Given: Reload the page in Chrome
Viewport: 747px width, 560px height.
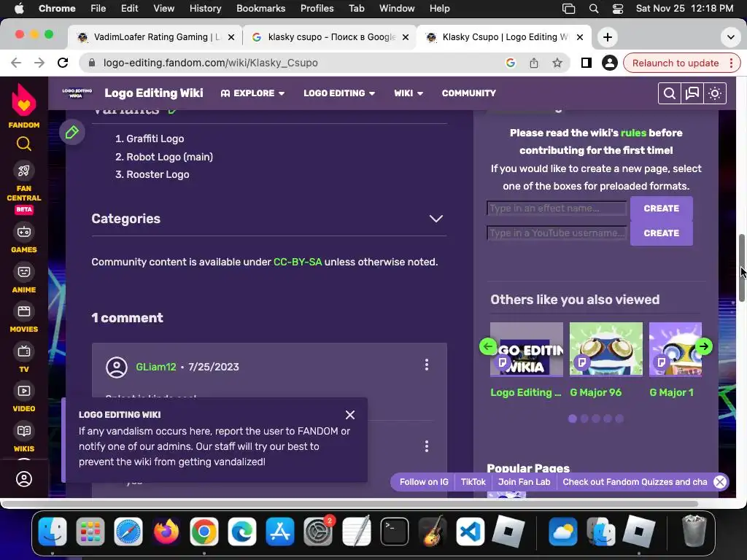Looking at the screenshot, I should [63, 63].
